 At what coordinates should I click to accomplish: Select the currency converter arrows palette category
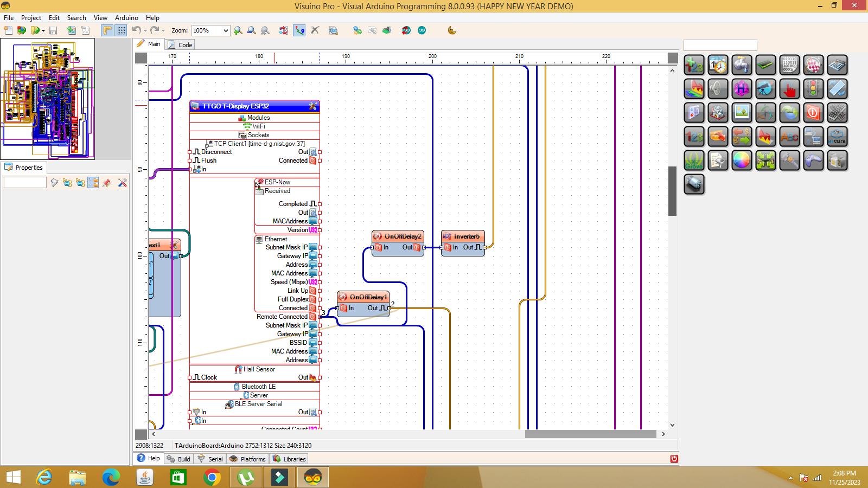(742, 137)
